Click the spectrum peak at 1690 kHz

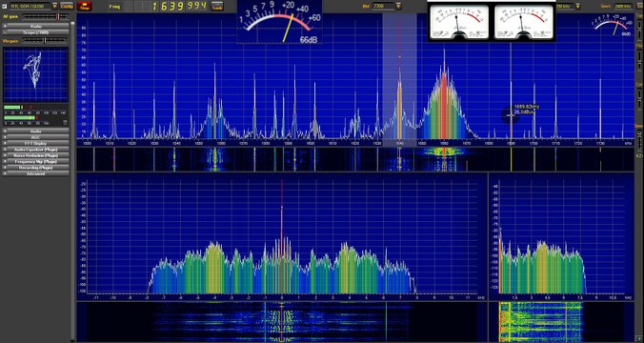511,91
